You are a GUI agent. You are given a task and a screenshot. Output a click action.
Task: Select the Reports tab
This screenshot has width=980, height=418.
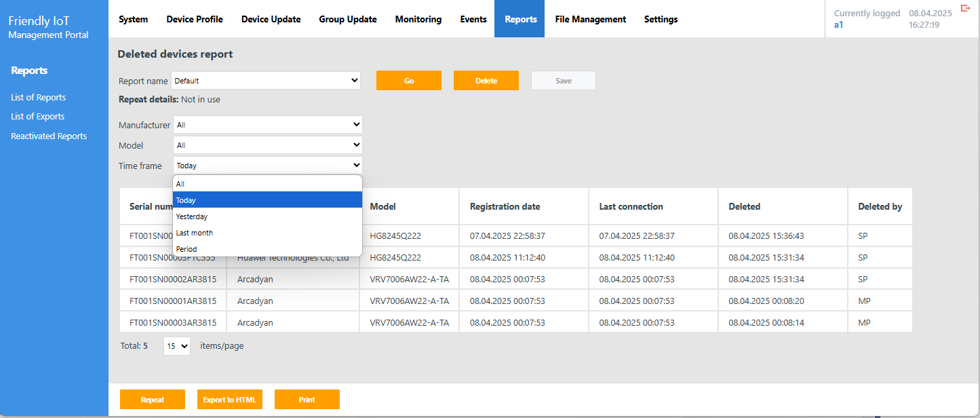pos(521,19)
